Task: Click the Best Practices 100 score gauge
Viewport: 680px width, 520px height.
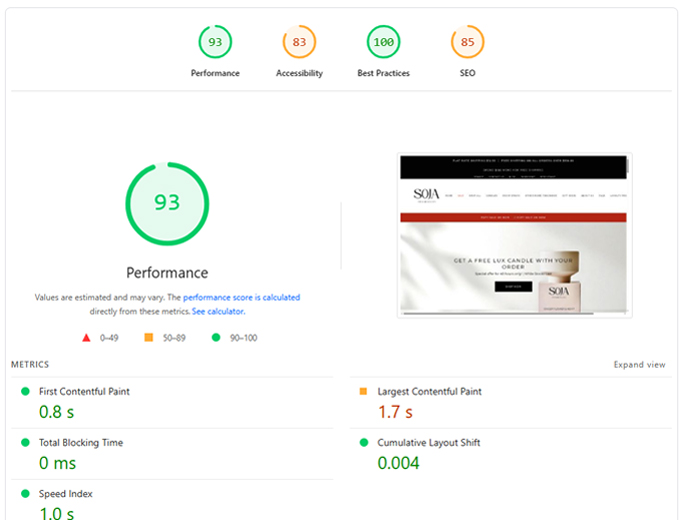Action: coord(383,42)
